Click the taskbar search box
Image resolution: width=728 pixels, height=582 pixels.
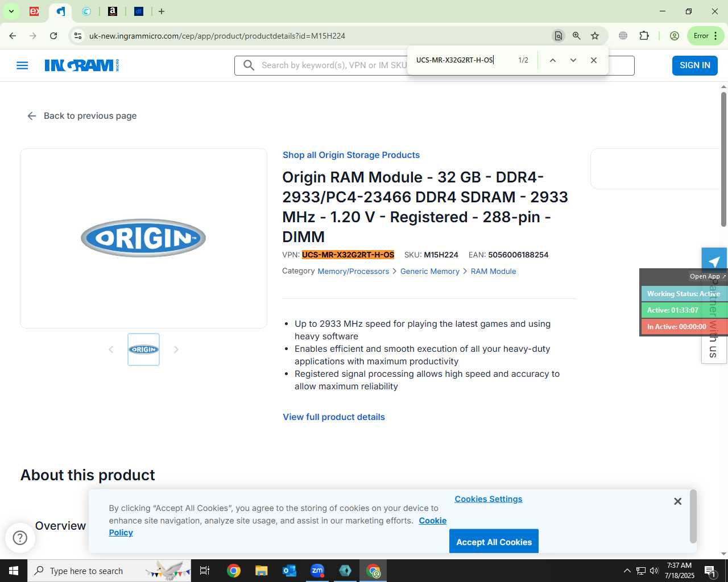(109, 571)
